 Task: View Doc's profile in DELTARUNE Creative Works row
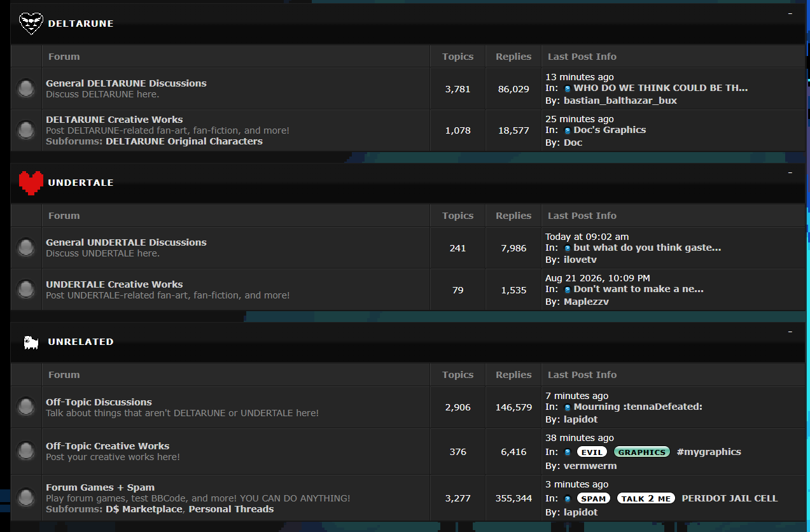tap(573, 143)
